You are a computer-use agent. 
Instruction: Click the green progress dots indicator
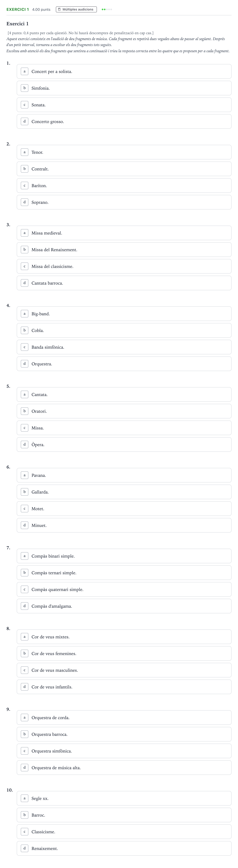coord(107,9)
